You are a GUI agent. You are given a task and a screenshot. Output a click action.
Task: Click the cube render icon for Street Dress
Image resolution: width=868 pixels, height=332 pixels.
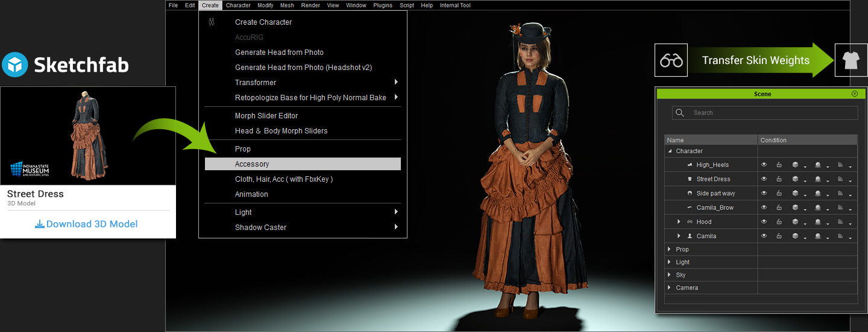[795, 179]
